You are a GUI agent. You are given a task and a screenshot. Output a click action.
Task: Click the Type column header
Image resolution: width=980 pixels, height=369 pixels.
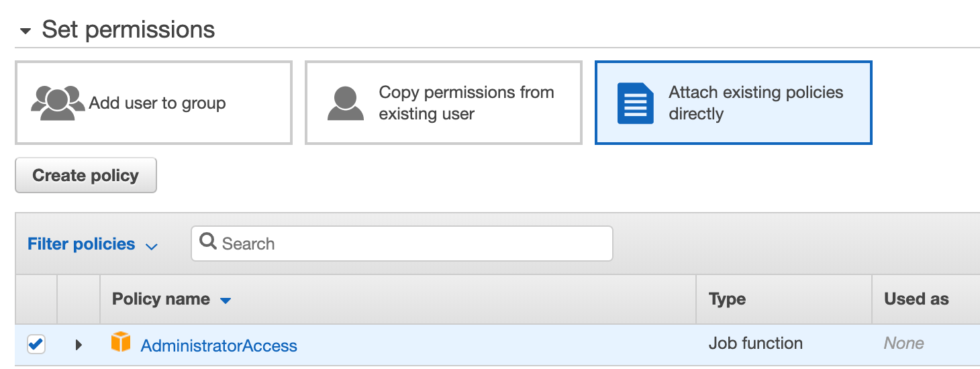(x=727, y=299)
